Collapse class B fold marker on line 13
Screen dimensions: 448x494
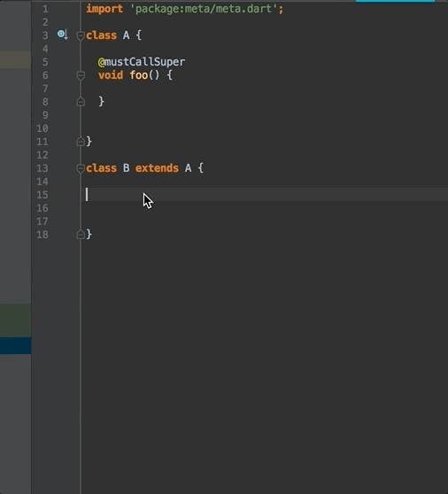point(81,168)
